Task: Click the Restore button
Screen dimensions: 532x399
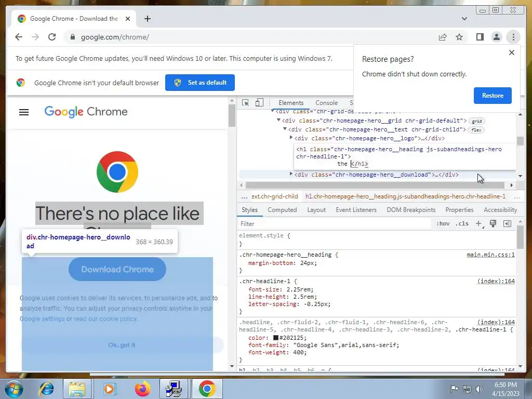Action: [493, 96]
